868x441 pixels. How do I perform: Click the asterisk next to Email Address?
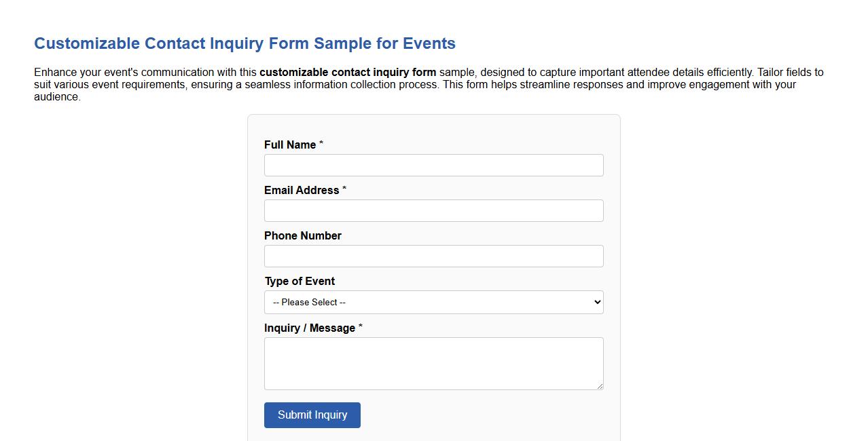(344, 189)
